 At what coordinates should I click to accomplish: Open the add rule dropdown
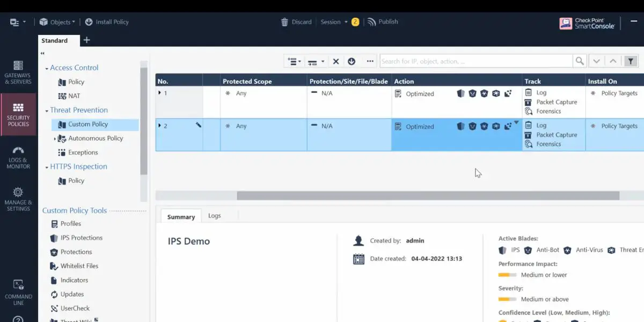pos(295,61)
